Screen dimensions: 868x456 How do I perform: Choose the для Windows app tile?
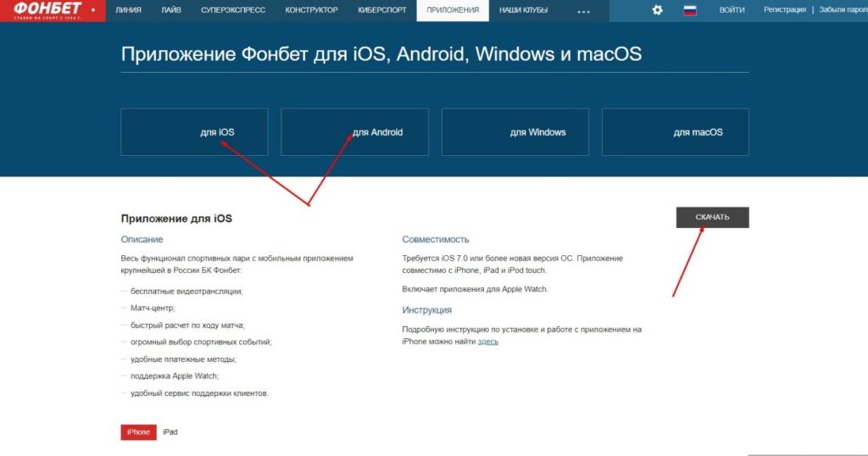coord(515,131)
